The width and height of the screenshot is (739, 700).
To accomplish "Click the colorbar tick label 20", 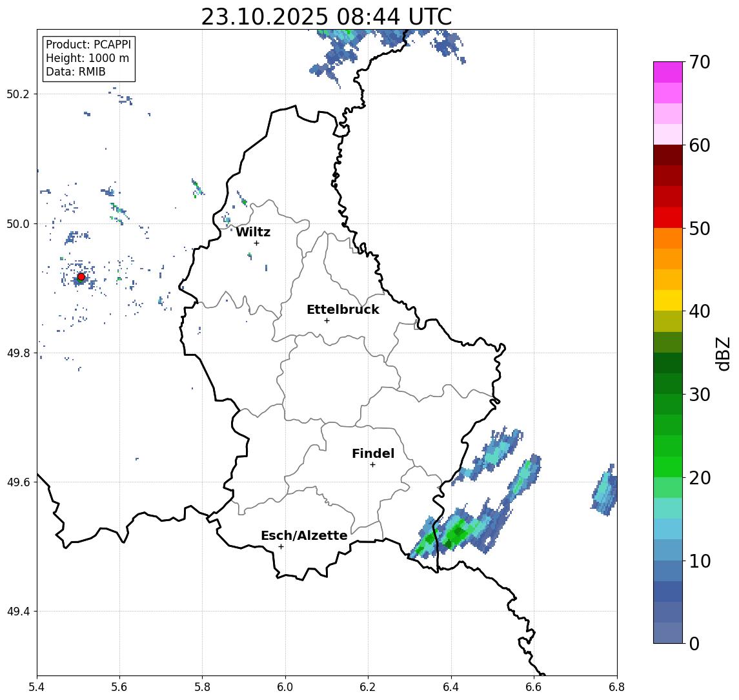I will (700, 477).
